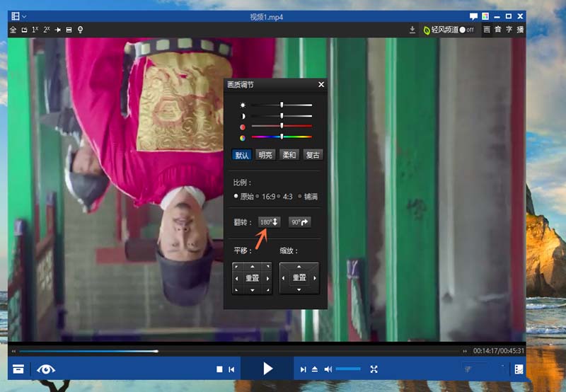Viewport: 566px width, 392px height.
Task: Click the zoom 重置 reset button
Action: coord(299,277)
